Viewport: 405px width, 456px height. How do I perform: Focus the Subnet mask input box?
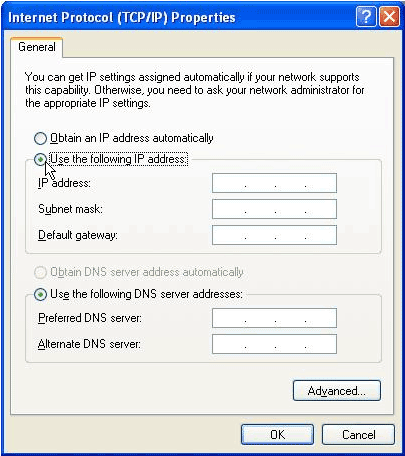coord(274,209)
